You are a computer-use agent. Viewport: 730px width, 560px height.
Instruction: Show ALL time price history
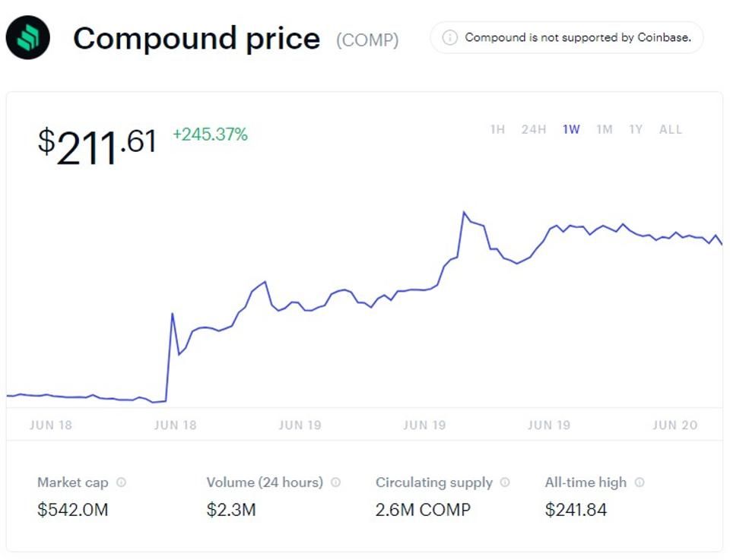(x=671, y=130)
